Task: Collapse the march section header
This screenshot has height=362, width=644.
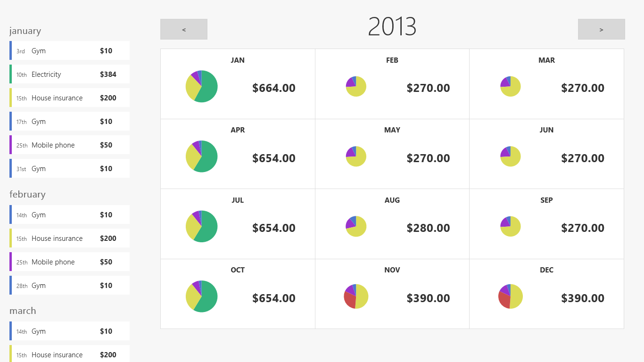Action: 23,311
